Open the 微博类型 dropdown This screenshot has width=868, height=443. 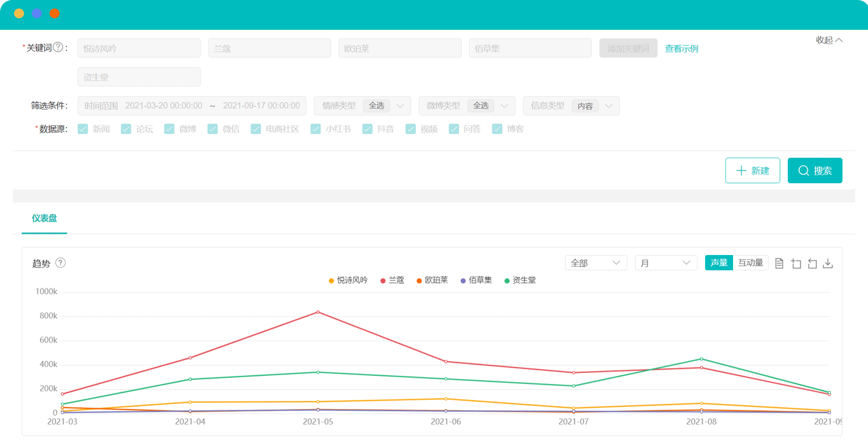point(467,106)
